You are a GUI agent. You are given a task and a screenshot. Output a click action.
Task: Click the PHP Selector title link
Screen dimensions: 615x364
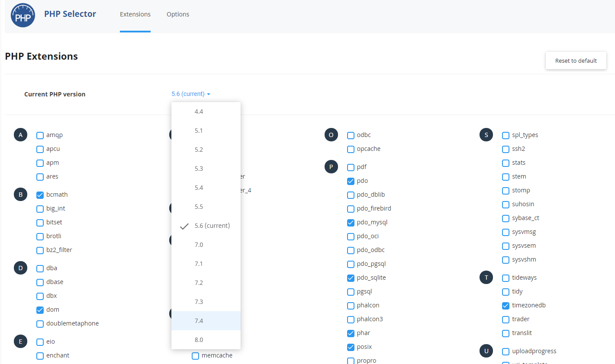(x=70, y=14)
